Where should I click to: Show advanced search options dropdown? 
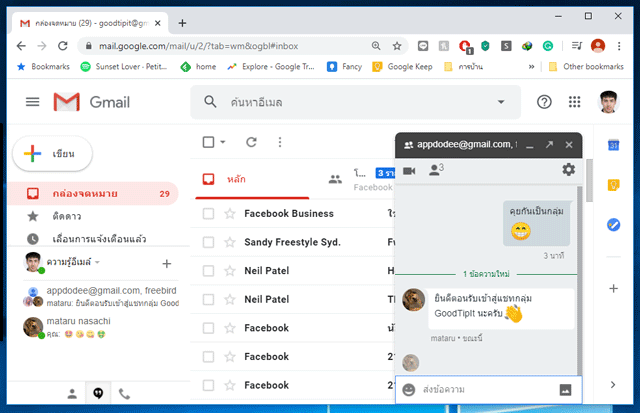(501, 102)
